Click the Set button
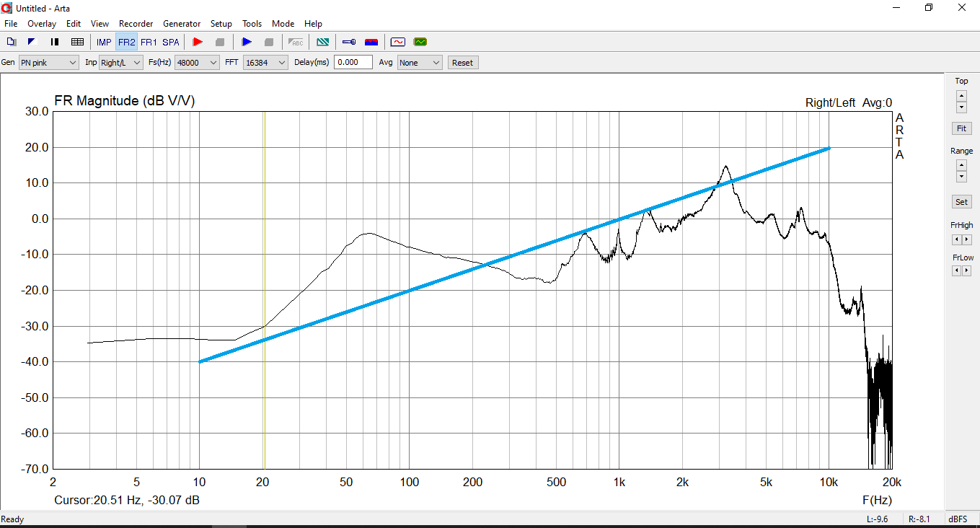Viewport: 980px width, 528px height. point(961,202)
